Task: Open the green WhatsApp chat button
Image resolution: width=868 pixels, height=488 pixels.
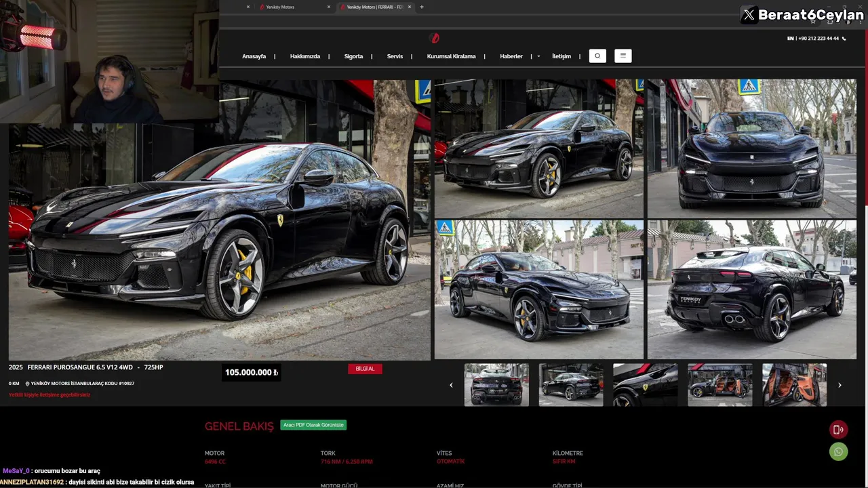Action: [x=838, y=451]
